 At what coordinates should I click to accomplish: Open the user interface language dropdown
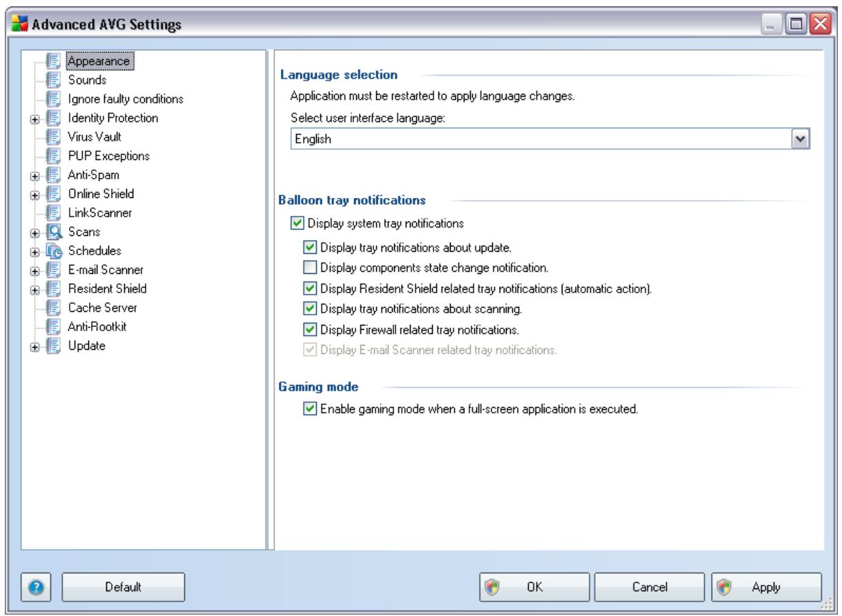point(801,139)
